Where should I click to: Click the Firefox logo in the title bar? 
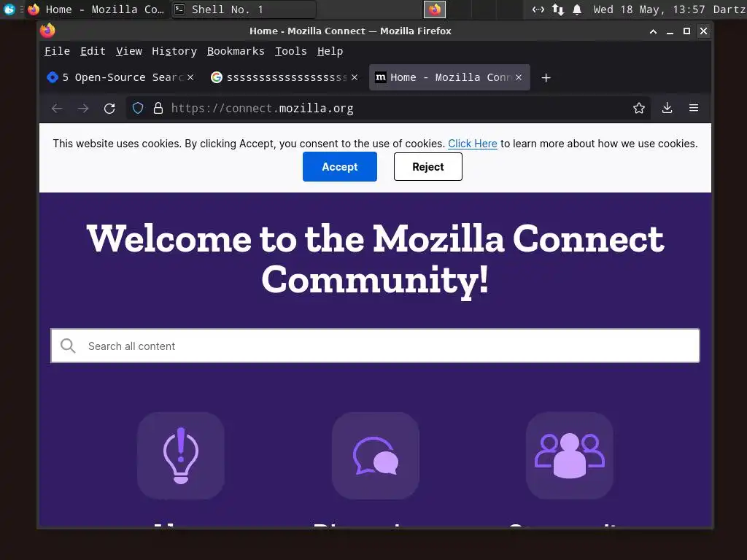pos(47,31)
